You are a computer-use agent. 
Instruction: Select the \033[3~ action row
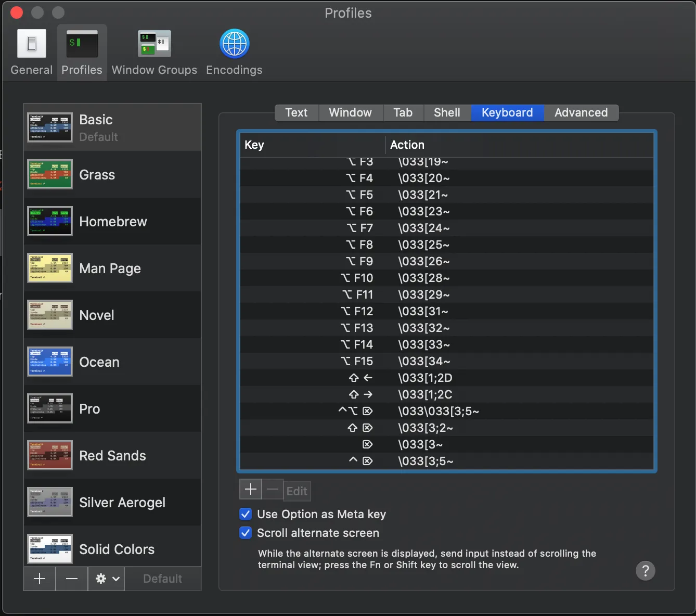[447, 444]
